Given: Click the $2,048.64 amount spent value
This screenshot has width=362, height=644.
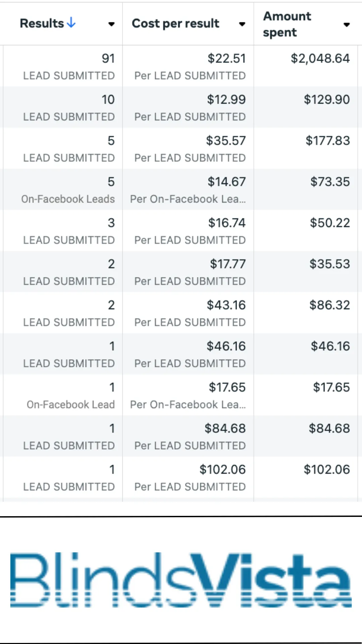Looking at the screenshot, I should [x=320, y=58].
